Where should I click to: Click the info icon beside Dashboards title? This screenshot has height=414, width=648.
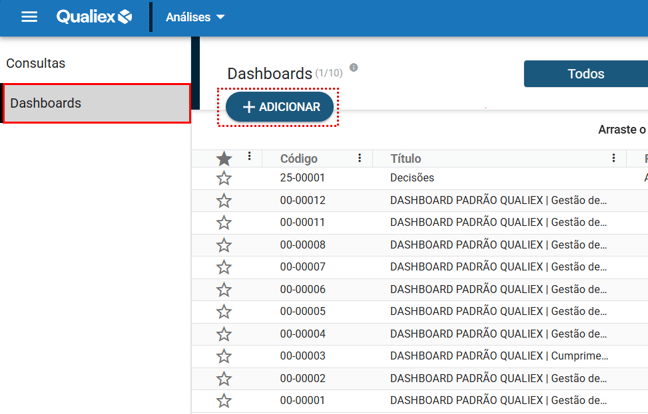click(x=353, y=69)
